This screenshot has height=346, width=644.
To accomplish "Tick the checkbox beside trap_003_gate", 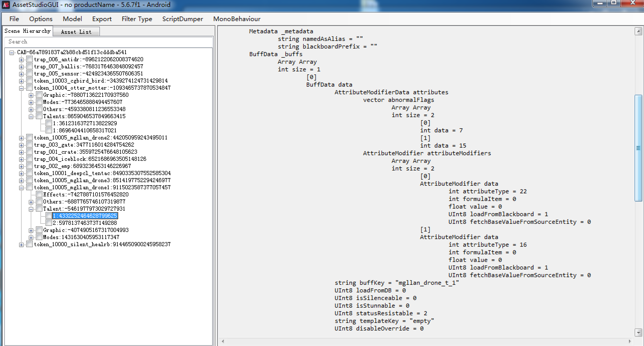I will pos(29,145).
